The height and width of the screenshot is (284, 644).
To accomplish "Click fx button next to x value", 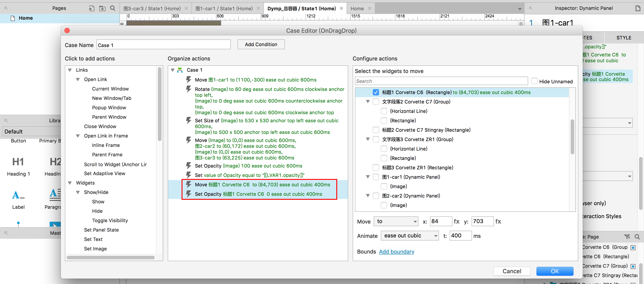I will 456,221.
